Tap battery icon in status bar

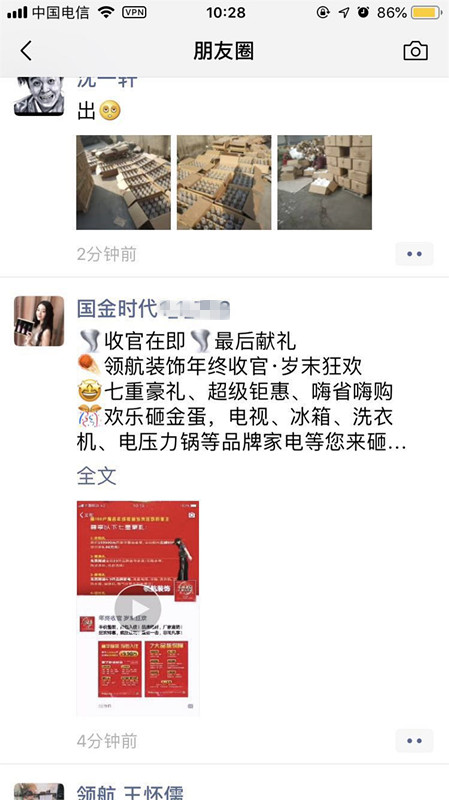426,13
